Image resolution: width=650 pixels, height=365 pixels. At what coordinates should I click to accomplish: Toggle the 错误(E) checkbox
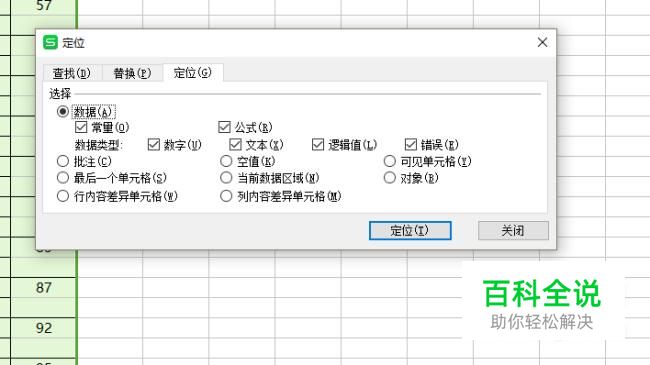point(410,144)
